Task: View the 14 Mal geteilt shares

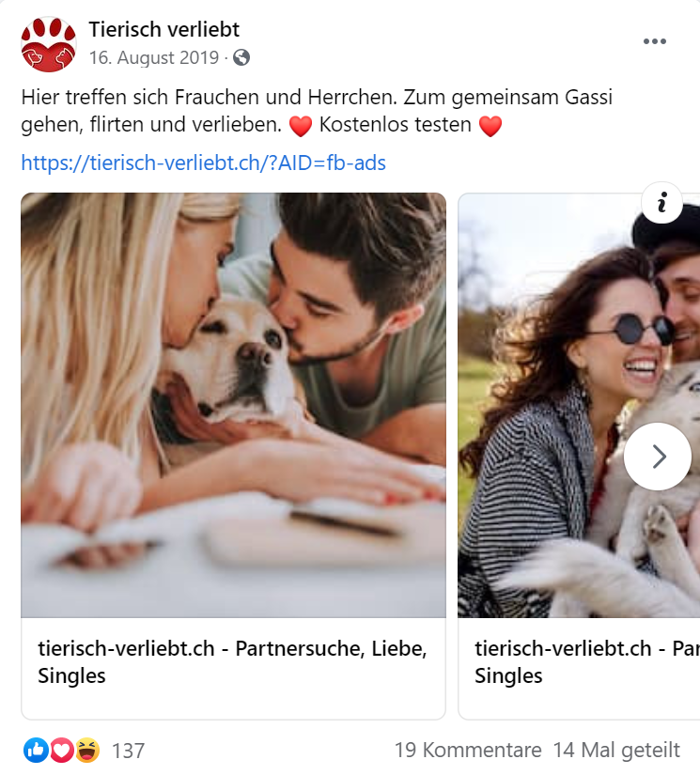Action: pyautogui.click(x=616, y=751)
